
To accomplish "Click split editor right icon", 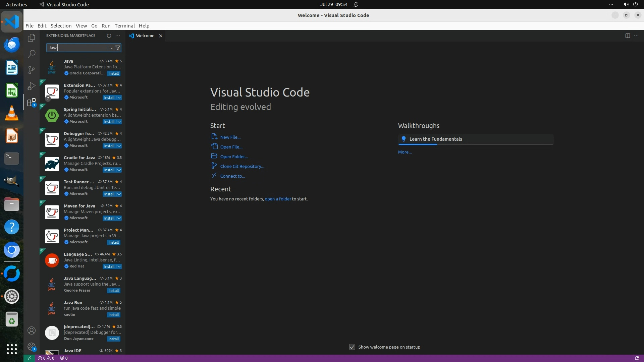I will click(628, 36).
